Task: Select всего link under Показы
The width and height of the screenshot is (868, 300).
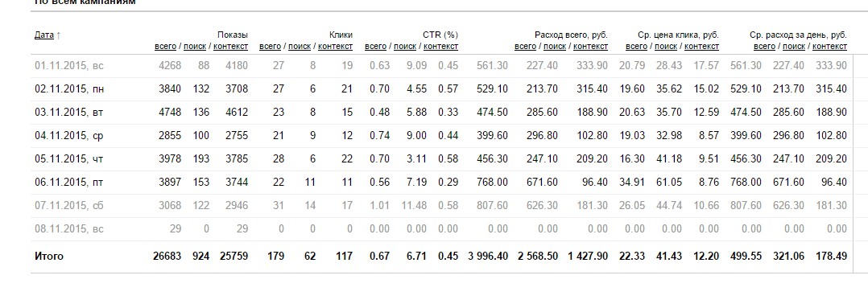Action: (166, 47)
